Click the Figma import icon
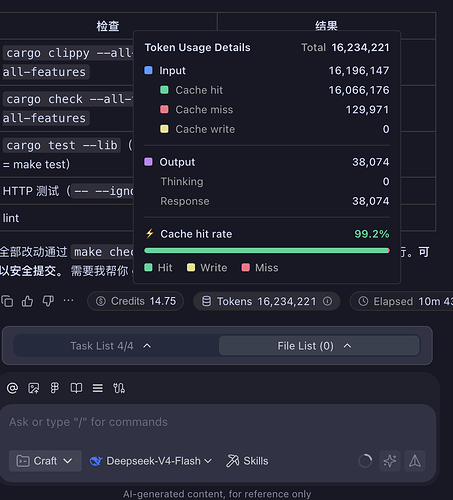The width and height of the screenshot is (453, 500). coord(55,388)
